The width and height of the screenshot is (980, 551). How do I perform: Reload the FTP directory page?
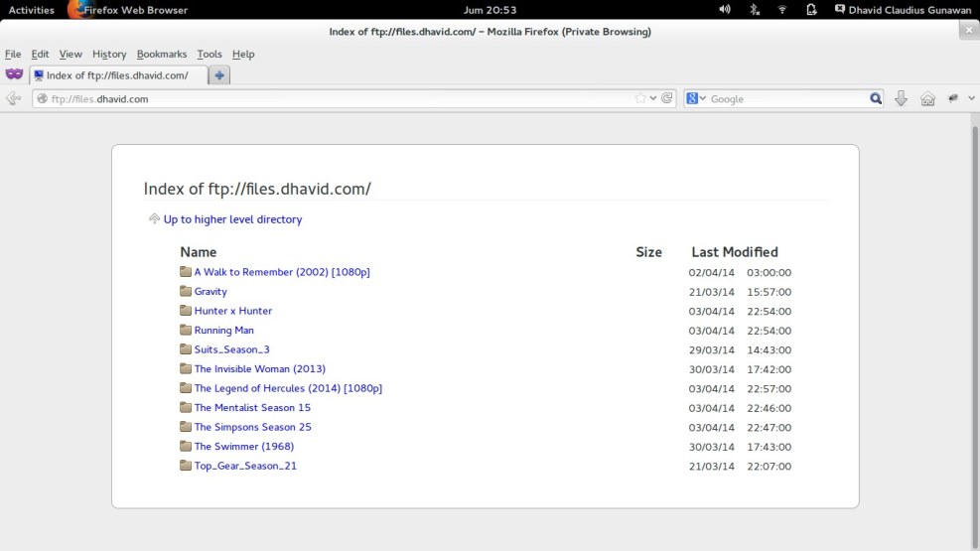pos(667,98)
